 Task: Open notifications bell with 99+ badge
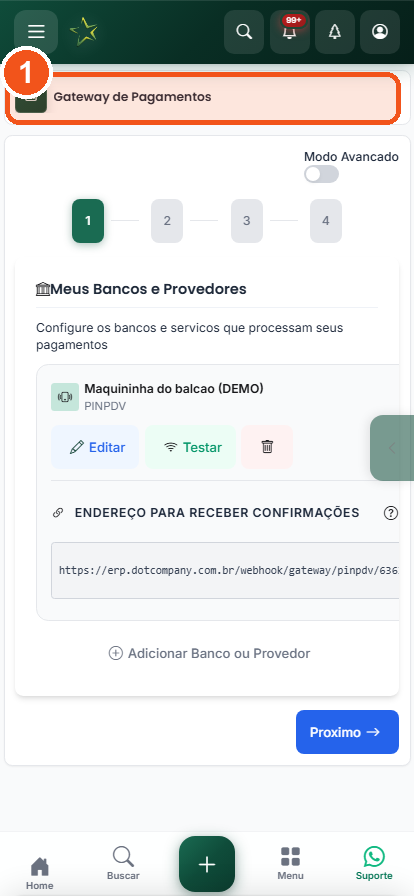290,32
